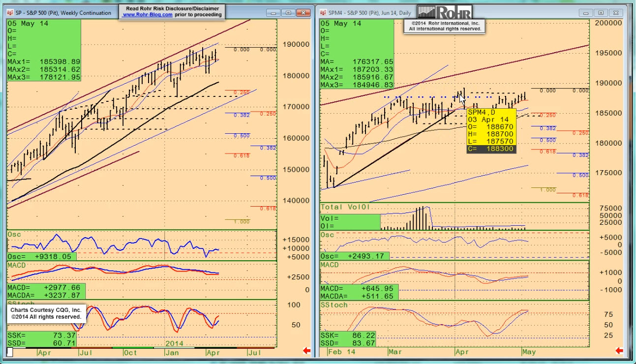Screen dimensions: 636x364
Task: Click the white scroll box at weekly chart's bottom left
Action: pyautogui.click(x=10, y=352)
